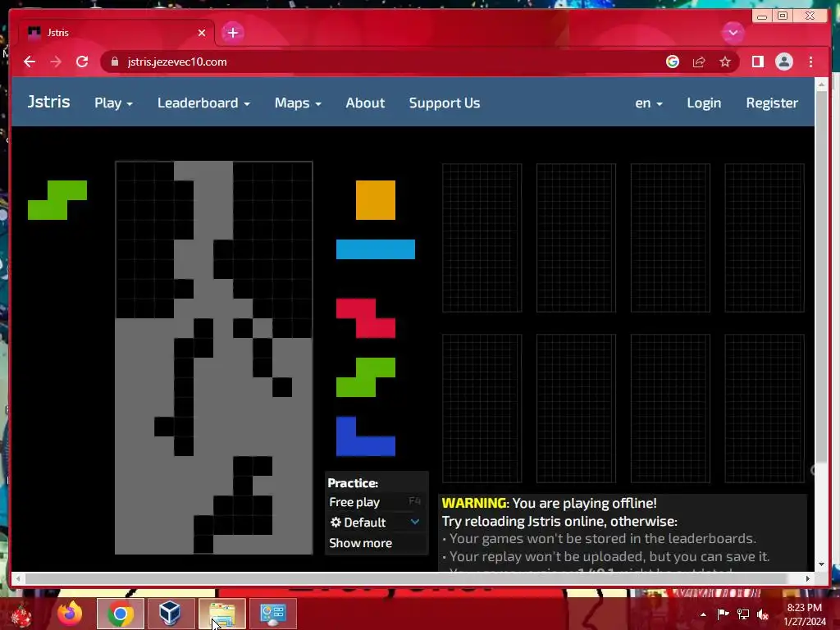Click WARNING text in offline notice
This screenshot has width=840, height=630.
coord(473,503)
